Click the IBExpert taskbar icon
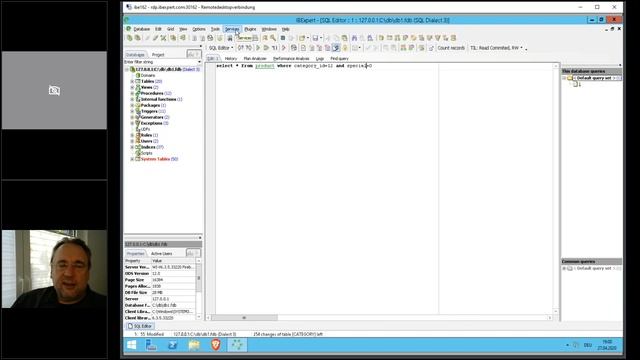Screen dimensions: 640x360 tap(237, 345)
